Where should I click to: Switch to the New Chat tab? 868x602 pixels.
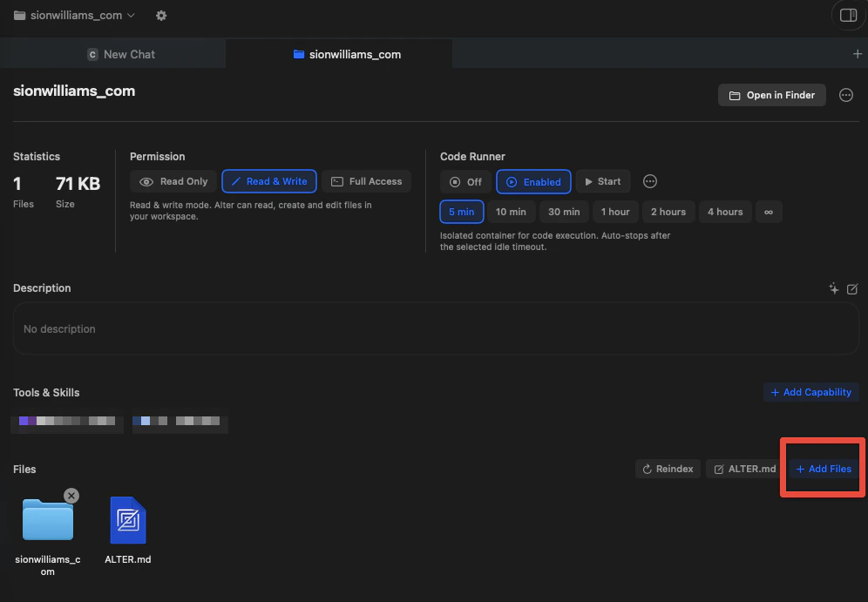coord(121,53)
